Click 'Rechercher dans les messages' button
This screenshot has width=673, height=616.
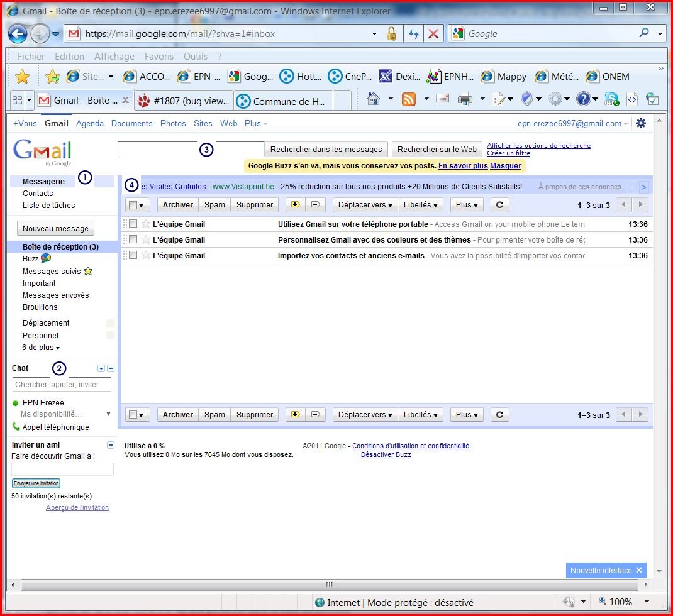click(x=326, y=149)
